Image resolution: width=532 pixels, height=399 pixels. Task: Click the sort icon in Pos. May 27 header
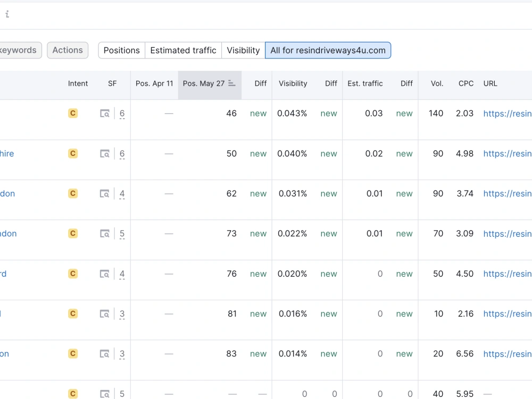click(232, 84)
